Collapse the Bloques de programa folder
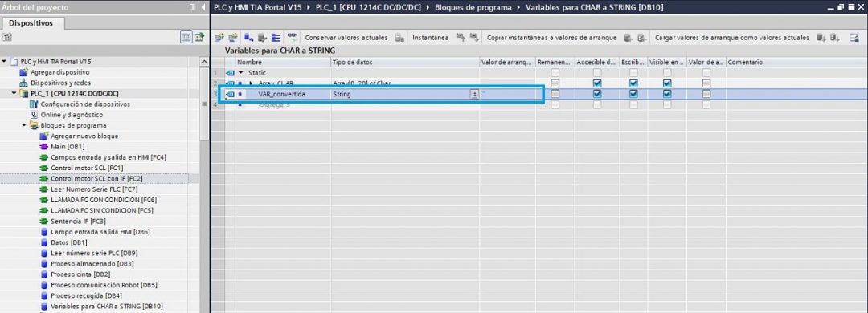 pyautogui.click(x=24, y=125)
